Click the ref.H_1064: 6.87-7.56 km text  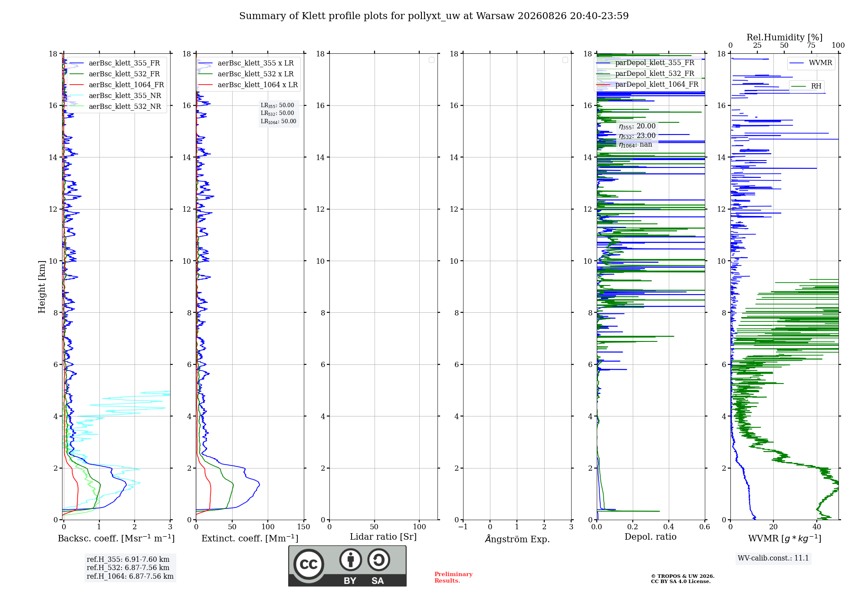(130, 577)
